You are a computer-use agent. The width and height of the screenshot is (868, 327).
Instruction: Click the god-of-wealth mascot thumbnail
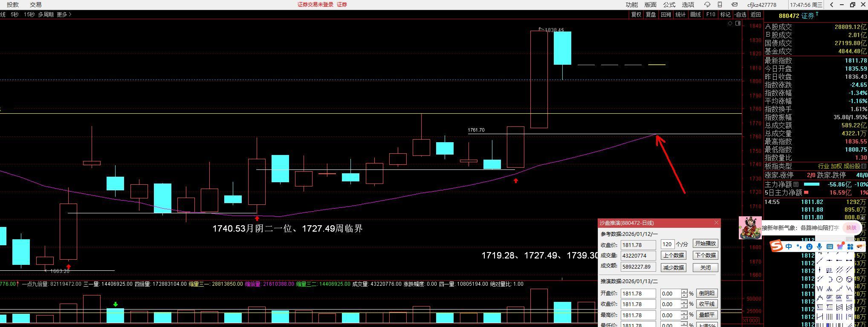pos(750,228)
